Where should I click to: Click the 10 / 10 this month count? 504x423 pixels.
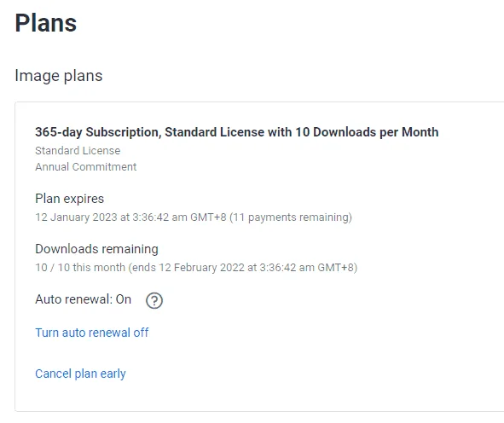click(x=80, y=268)
